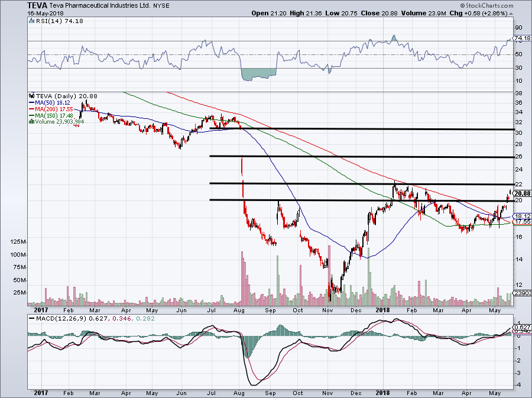Click the 'TEVA (Daily) 20.88' legend entry
The height and width of the screenshot is (398, 532).
coord(66,96)
